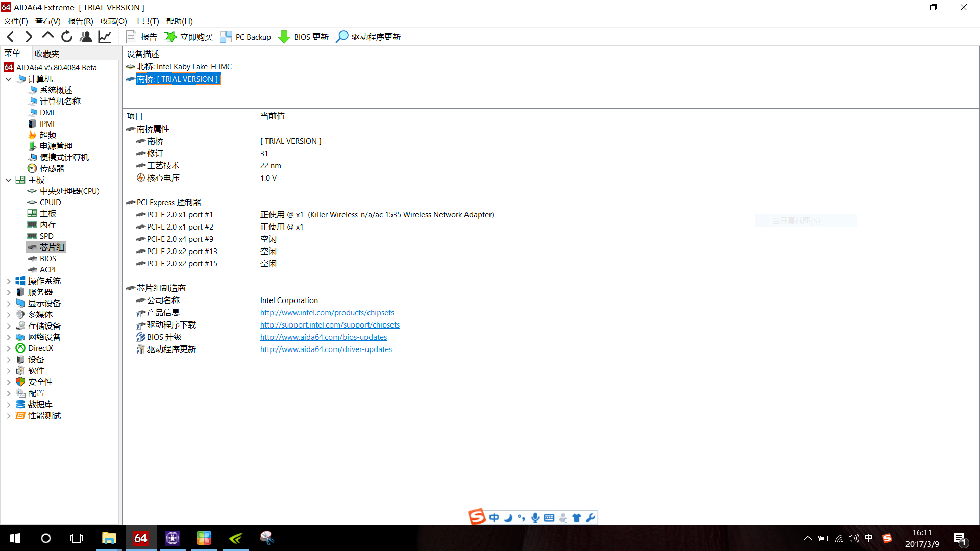Click the BIOS 更新 green arrow button
The height and width of the screenshot is (551, 980).
304,37
